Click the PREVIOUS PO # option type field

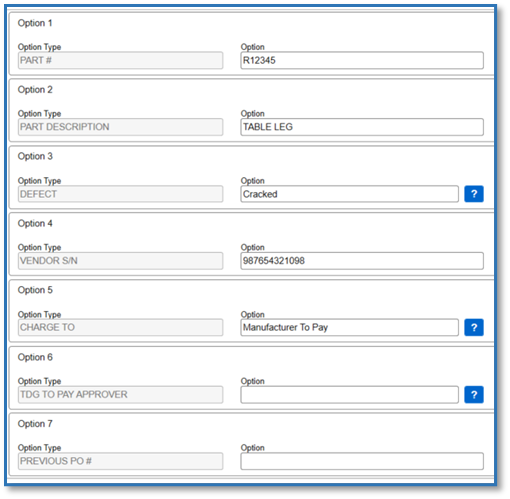pos(120,461)
